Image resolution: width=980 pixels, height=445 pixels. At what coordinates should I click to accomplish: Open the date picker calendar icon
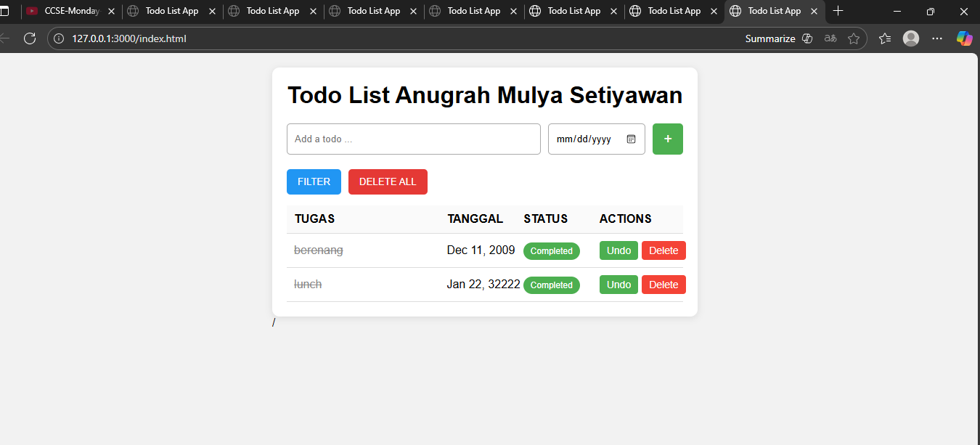coord(631,139)
